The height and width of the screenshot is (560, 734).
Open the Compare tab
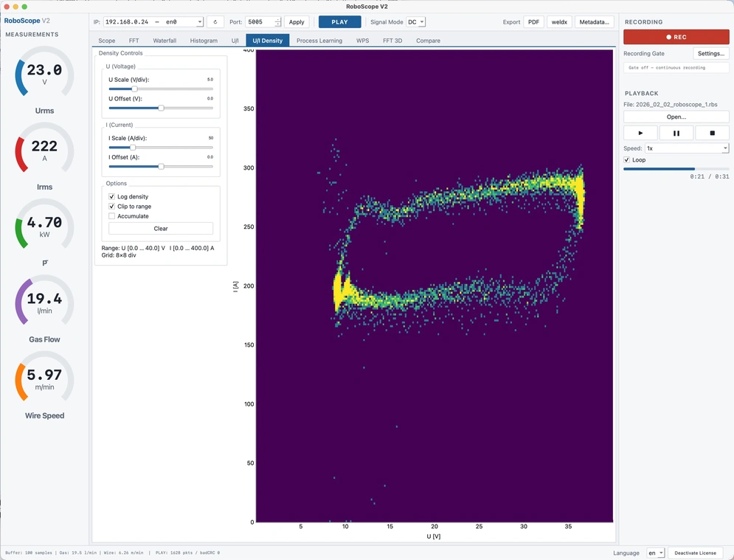point(429,41)
